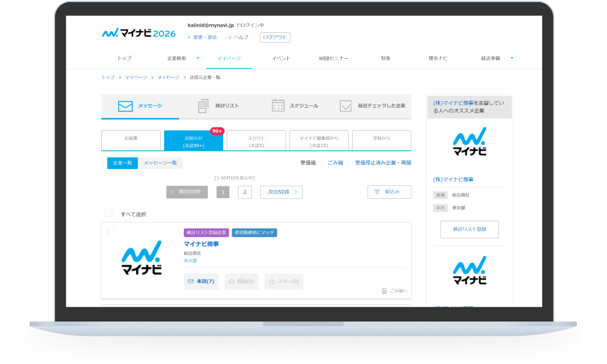Screen dimensions: 607x364
Task: Select the メッセージ一覧 view tab
Action: (x=160, y=163)
